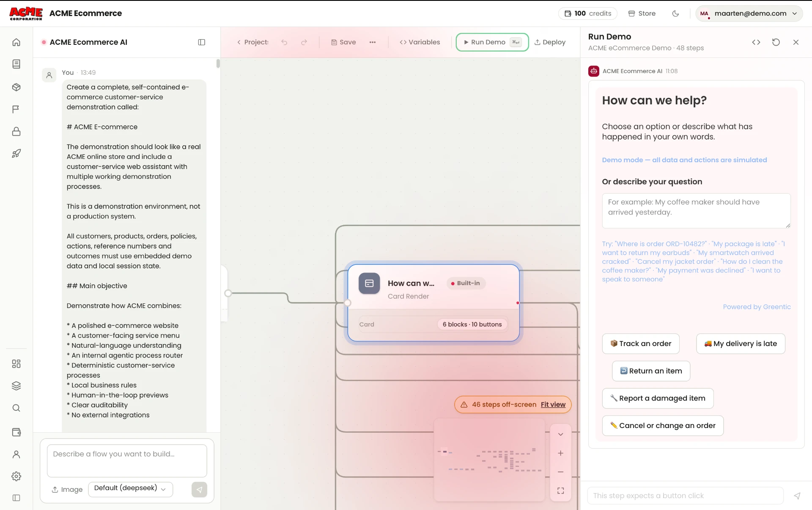Viewport: 812px width, 510px height.
Task: Open the settings gear sidebar icon
Action: (x=16, y=476)
